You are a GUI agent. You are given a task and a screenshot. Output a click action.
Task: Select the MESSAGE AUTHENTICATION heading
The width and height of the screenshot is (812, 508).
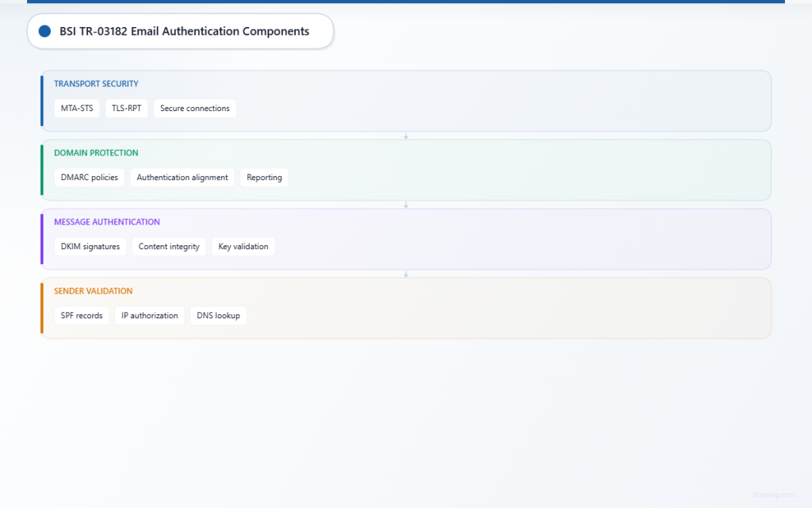tap(107, 222)
